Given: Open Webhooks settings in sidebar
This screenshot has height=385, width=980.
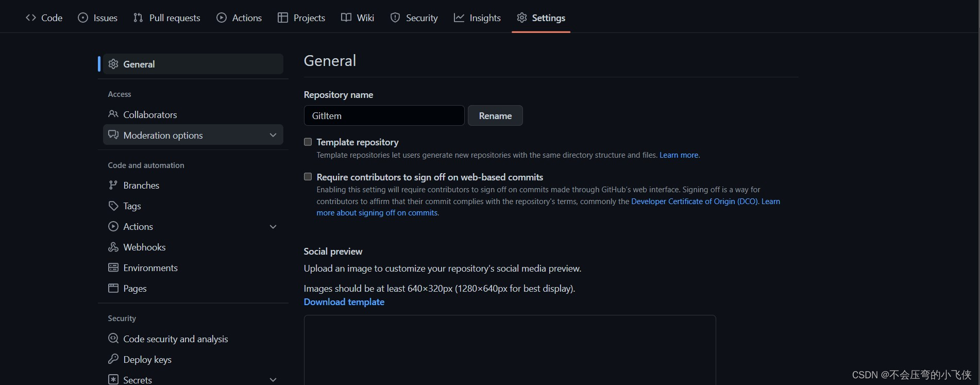Looking at the screenshot, I should coord(193,247).
